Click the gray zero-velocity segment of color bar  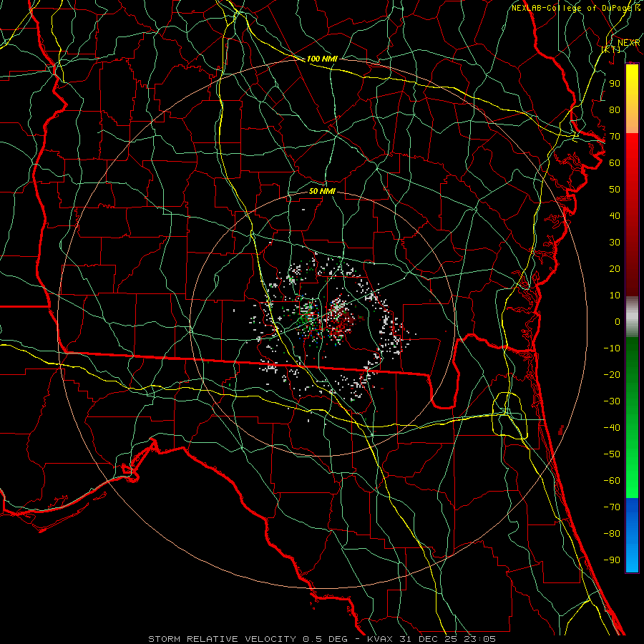pos(632,317)
